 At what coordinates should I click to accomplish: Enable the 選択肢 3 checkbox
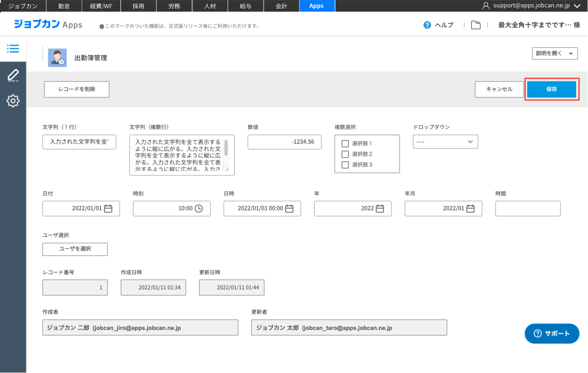(345, 165)
